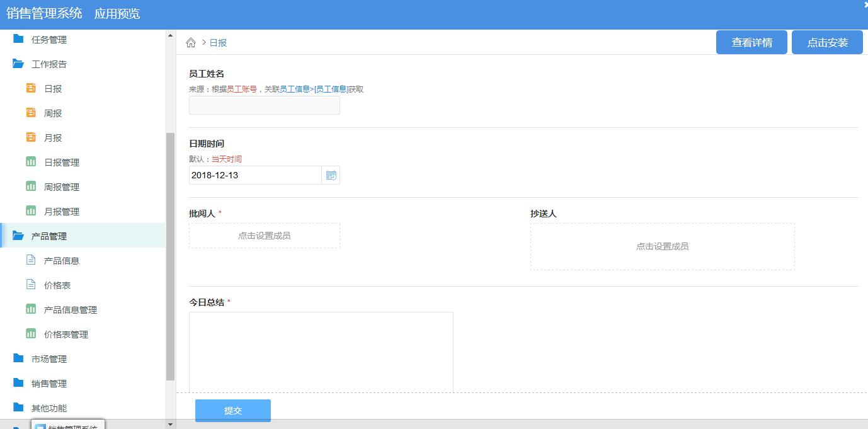Click the 当天时间 default link

coord(226,158)
